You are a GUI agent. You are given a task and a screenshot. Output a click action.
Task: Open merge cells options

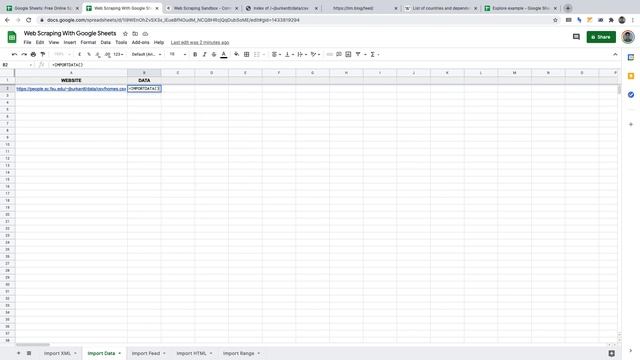(x=259, y=54)
